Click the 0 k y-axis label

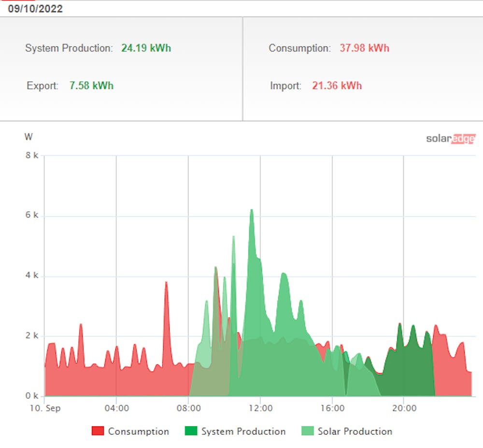coord(32,396)
